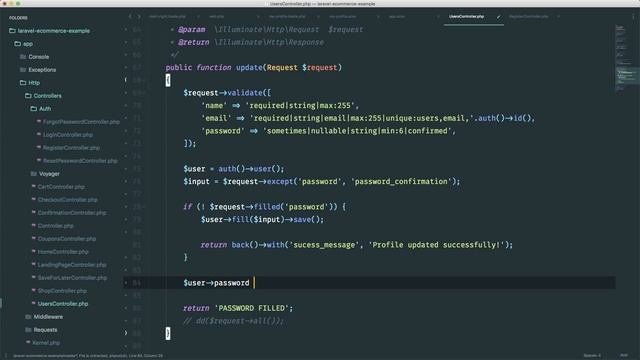This screenshot has height=360, width=640.
Task: Click the Http folder icon
Action: click(x=23, y=83)
